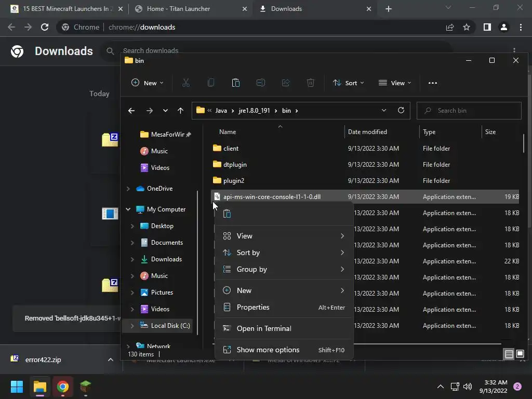
Task: Click the Share icon in Explorer toolbar
Action: [x=286, y=83]
